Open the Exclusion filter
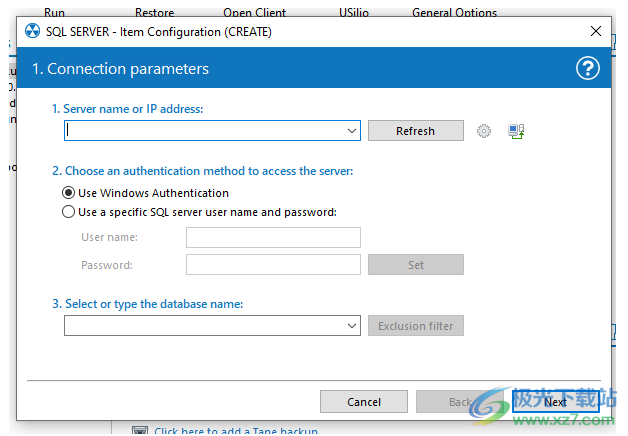The height and width of the screenshot is (436, 628). (x=416, y=326)
